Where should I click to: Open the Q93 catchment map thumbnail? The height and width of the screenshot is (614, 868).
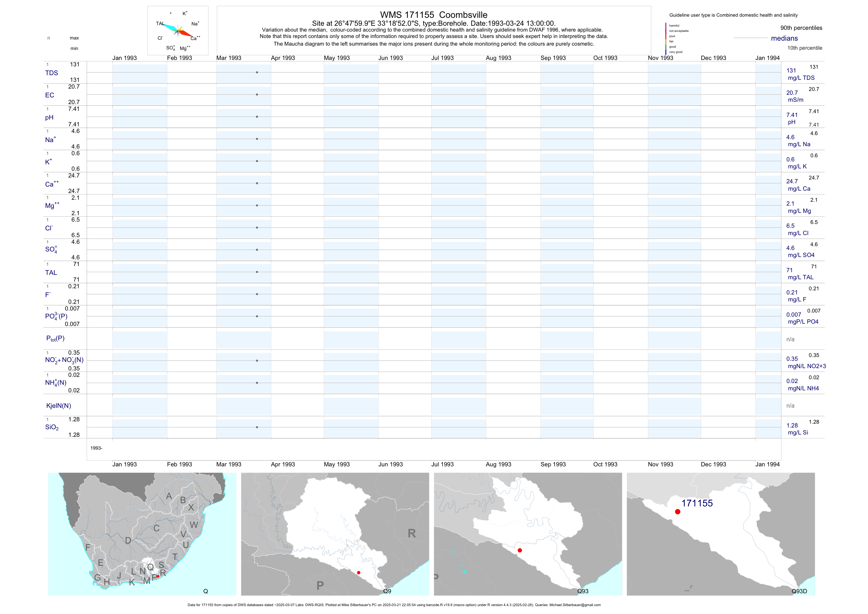(528, 534)
